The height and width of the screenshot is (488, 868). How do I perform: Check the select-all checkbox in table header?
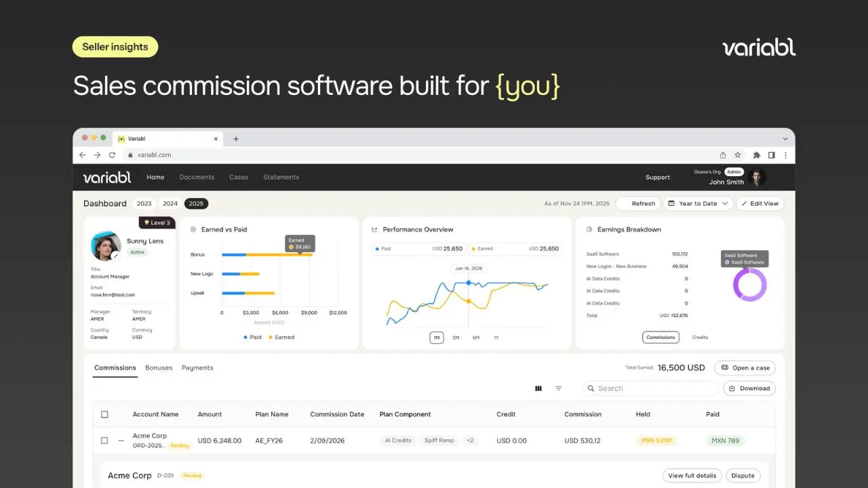104,414
